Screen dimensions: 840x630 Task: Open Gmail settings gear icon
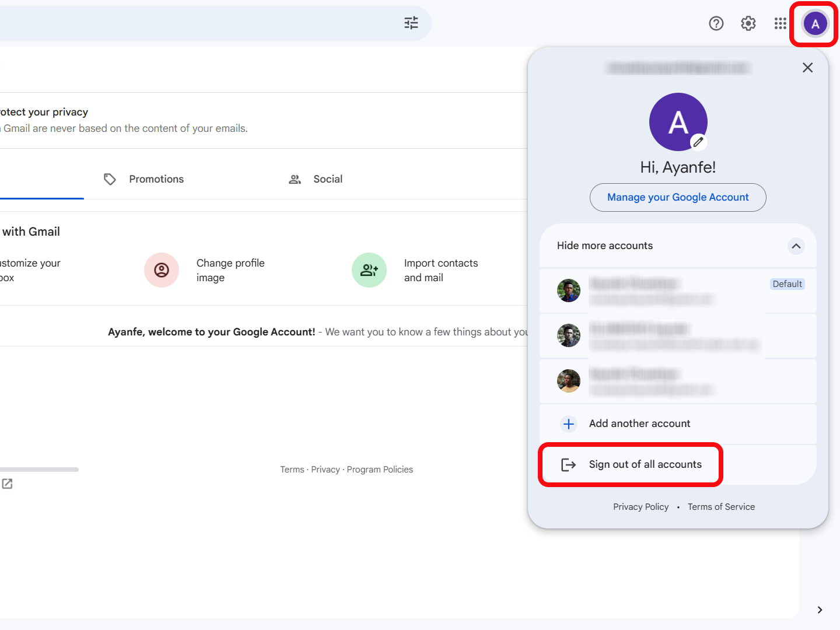click(x=748, y=23)
